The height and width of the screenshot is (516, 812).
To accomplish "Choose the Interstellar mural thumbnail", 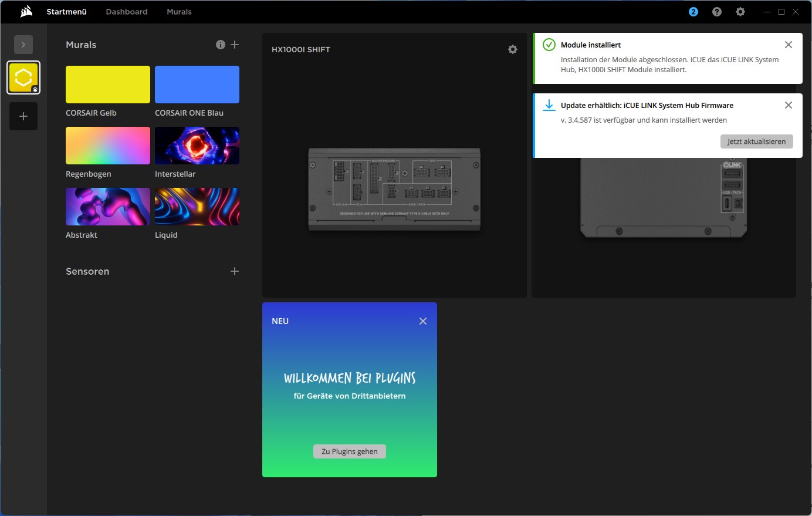I will coord(197,146).
